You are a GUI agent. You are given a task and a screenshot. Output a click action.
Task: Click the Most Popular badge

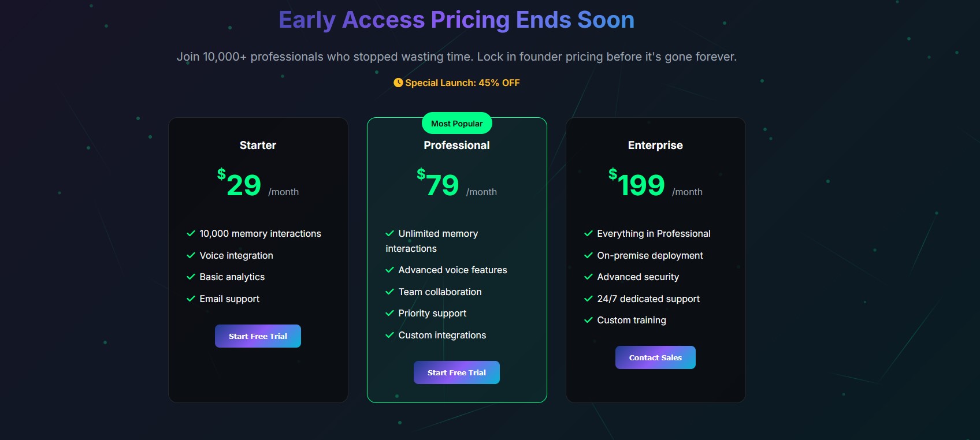click(x=456, y=124)
